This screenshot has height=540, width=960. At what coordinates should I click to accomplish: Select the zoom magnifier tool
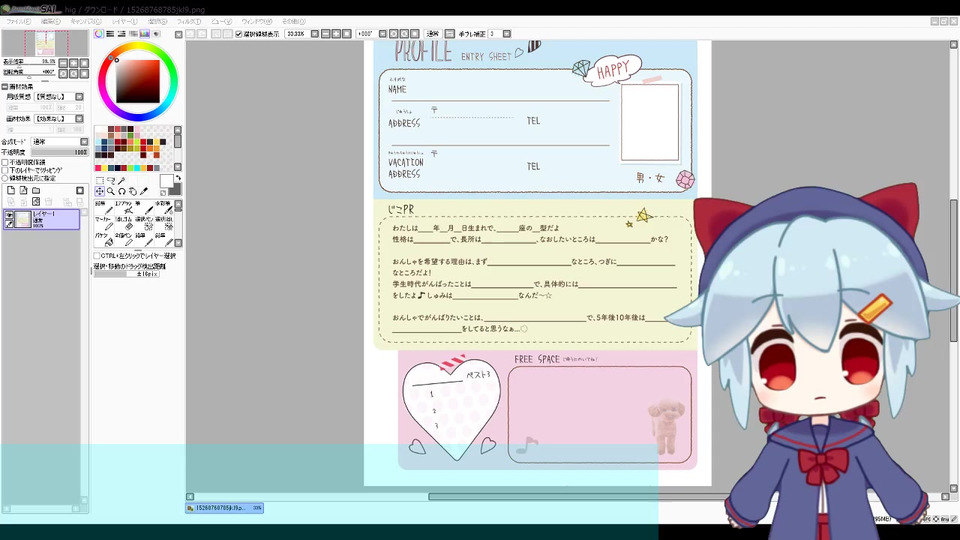111,192
